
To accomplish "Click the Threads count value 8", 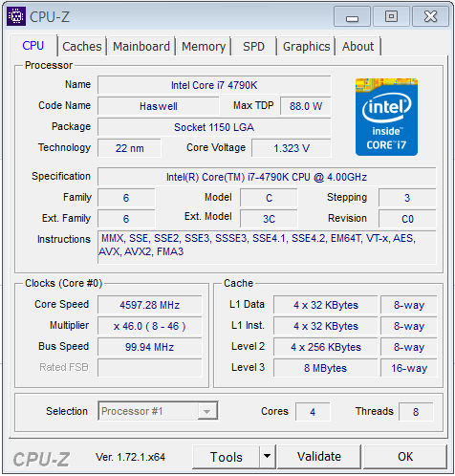I will point(416,412).
